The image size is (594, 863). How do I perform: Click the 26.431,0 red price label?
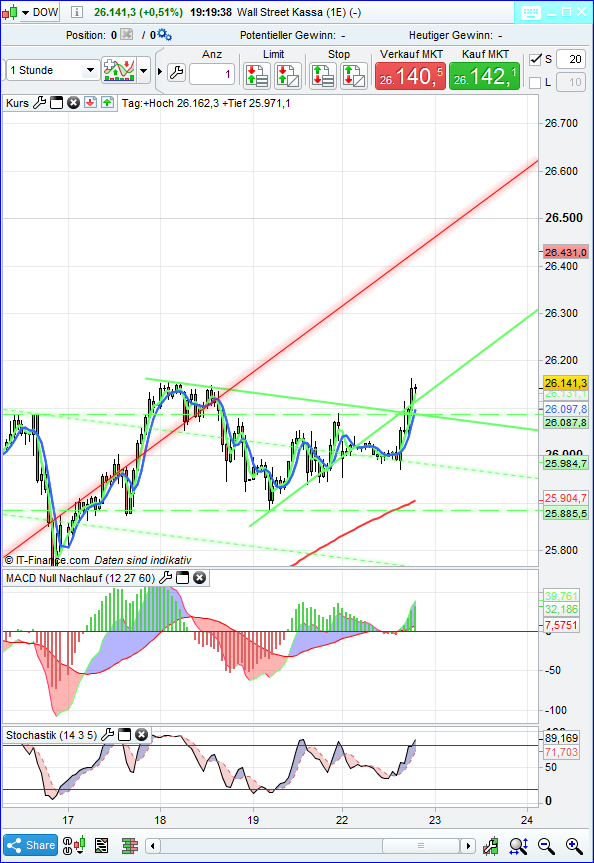click(565, 253)
